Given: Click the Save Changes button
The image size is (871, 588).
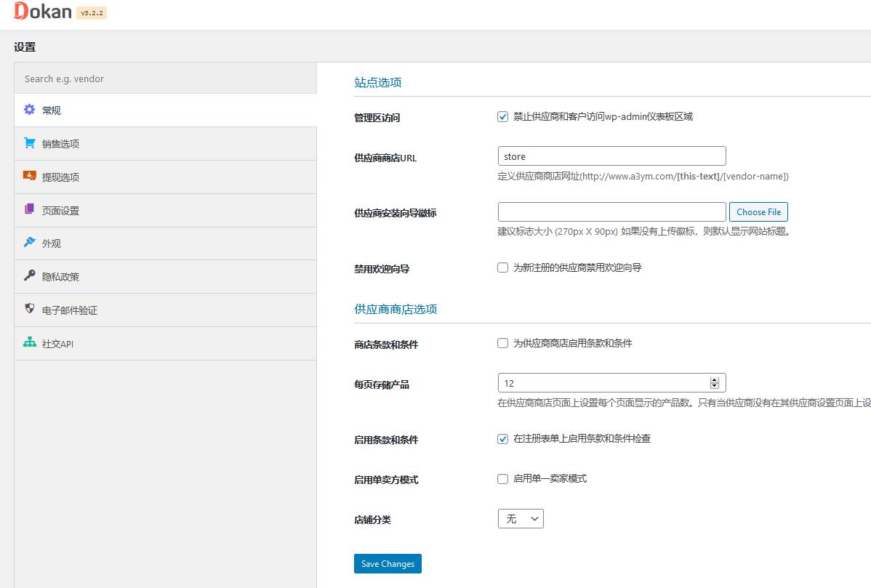Looking at the screenshot, I should (388, 564).
